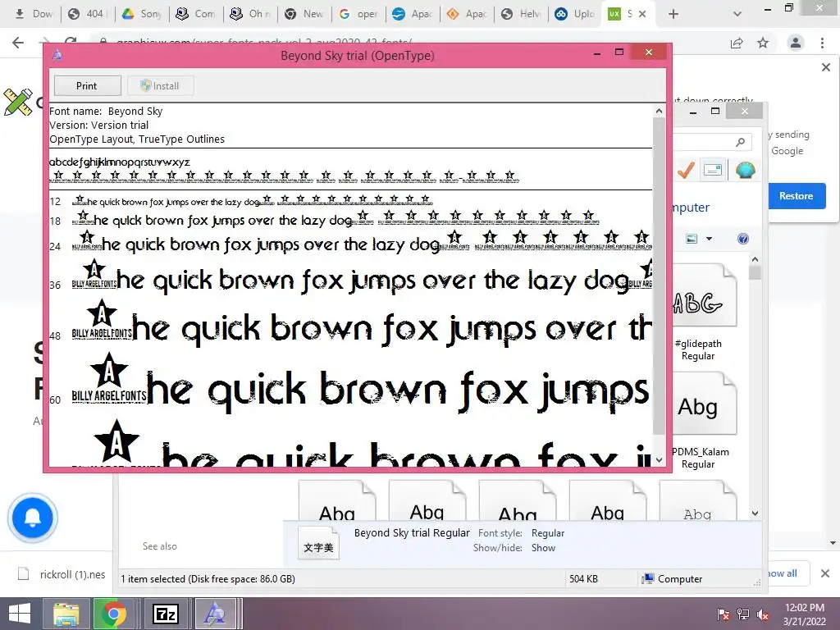Open 7-Zip from taskbar

coord(165,614)
